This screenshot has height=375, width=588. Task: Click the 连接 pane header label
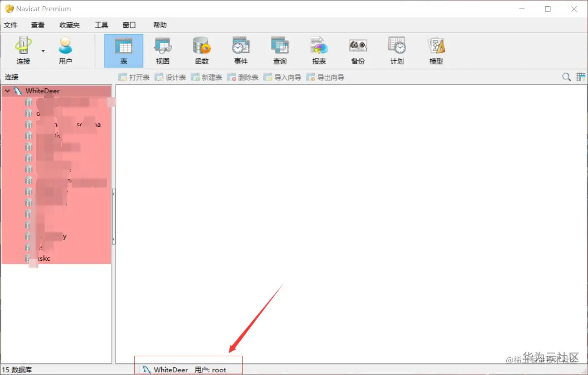point(12,77)
